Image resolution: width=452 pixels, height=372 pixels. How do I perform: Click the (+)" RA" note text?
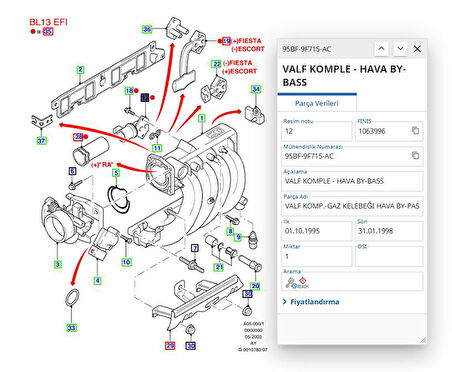(x=102, y=165)
